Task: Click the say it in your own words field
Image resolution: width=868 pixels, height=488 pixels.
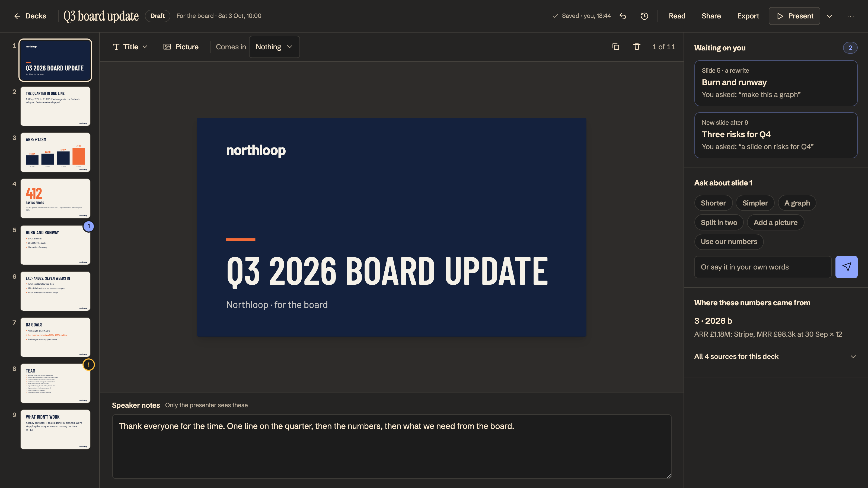Action: [763, 267]
